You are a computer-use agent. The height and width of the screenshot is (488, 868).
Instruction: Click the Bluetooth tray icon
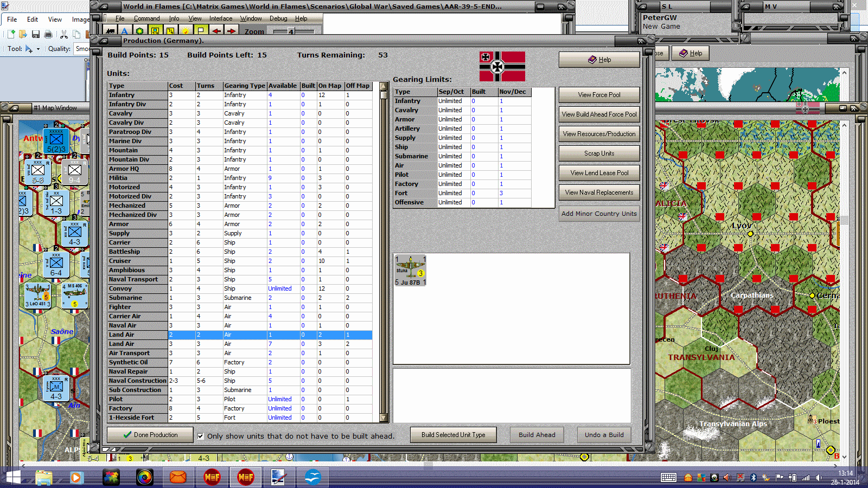click(753, 478)
